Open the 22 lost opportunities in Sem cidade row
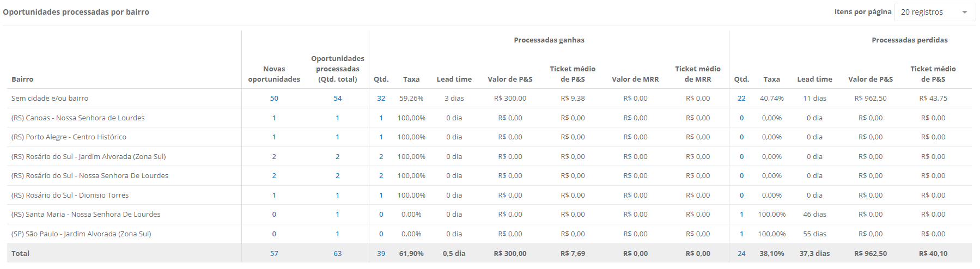The image size is (980, 269). [x=741, y=99]
